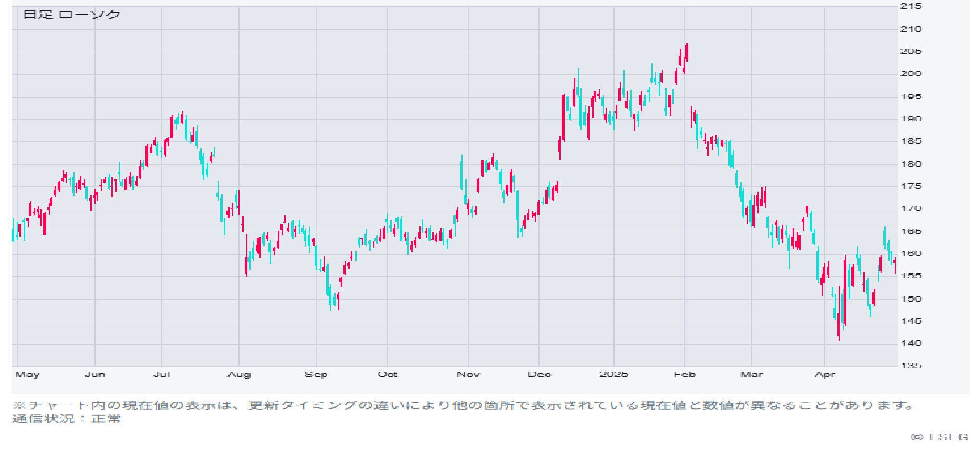980x450 pixels.
Task: Click the Jun month marker
Action: coord(95,374)
